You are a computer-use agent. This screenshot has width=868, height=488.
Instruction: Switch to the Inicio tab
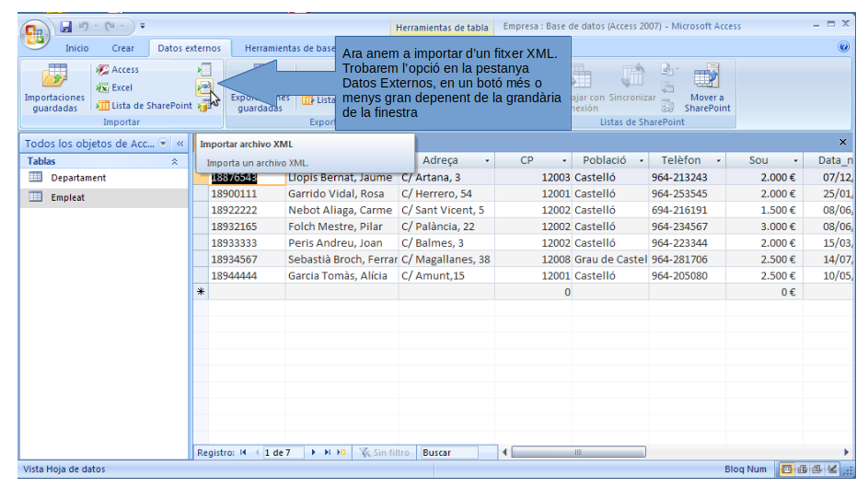77,48
